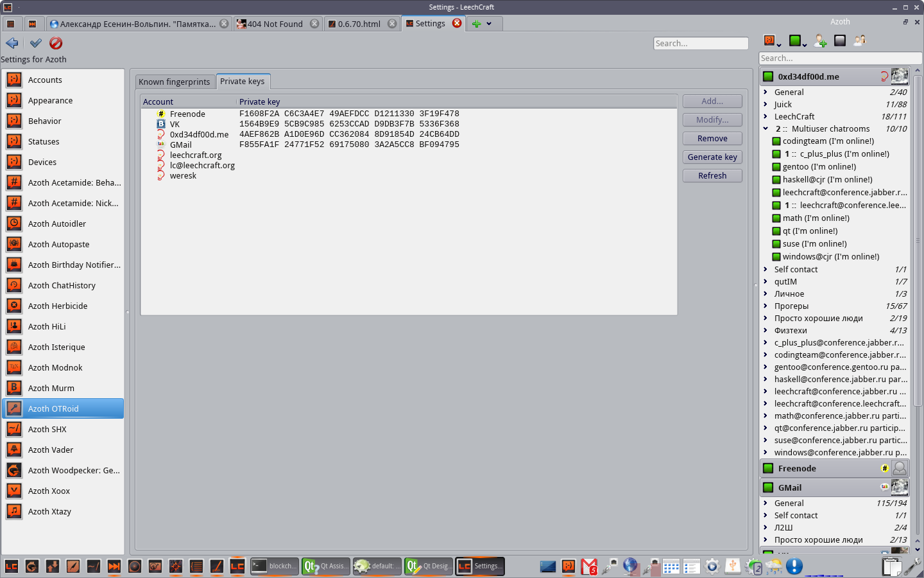Collapse the Multiuser chatrooms group

[766, 128]
